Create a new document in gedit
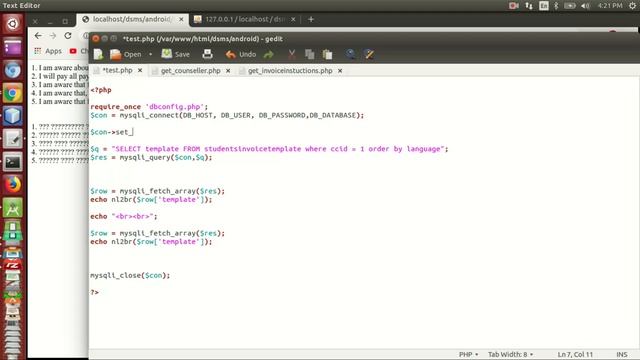 pos(98,54)
